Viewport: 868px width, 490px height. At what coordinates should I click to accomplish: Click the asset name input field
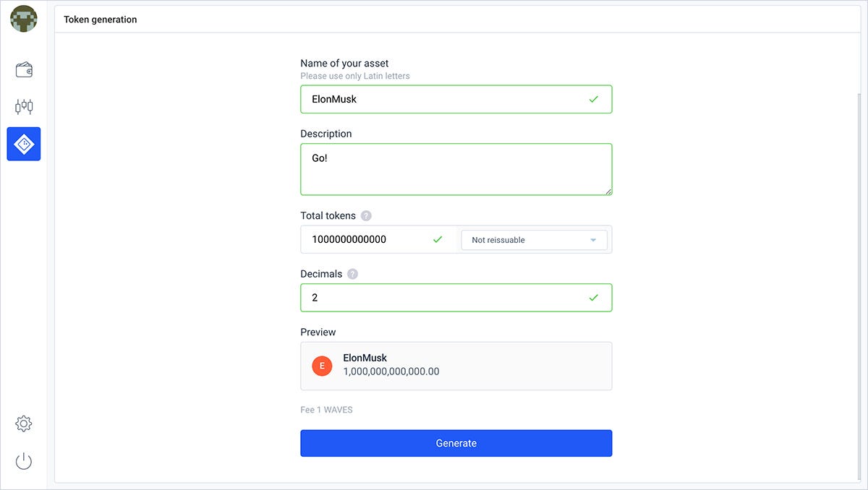click(x=441, y=99)
